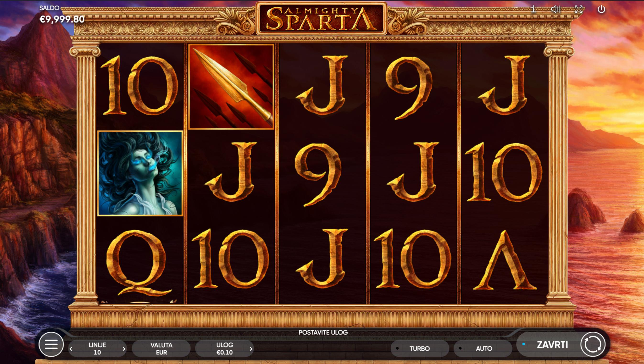
Task: Click the power exit icon
Action: tap(601, 9)
